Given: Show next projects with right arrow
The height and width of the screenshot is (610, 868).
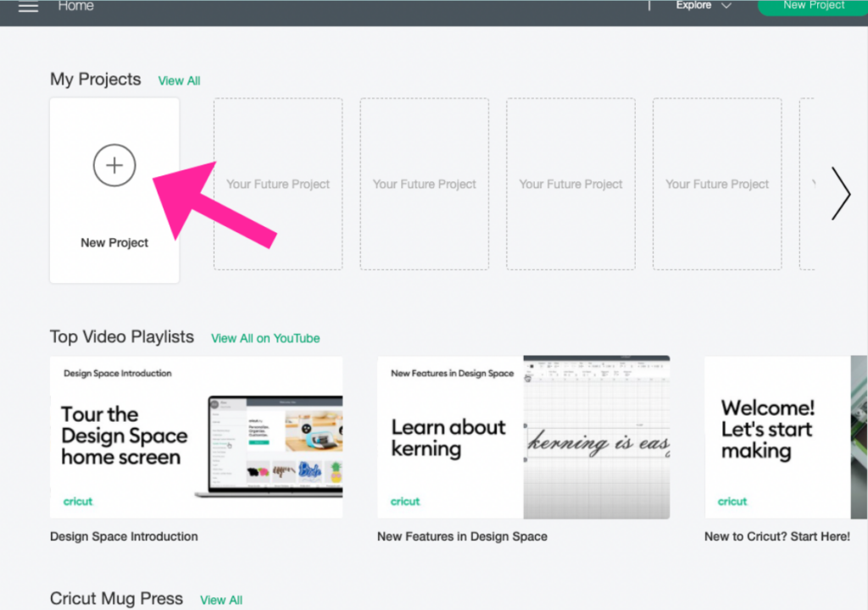Looking at the screenshot, I should [840, 194].
